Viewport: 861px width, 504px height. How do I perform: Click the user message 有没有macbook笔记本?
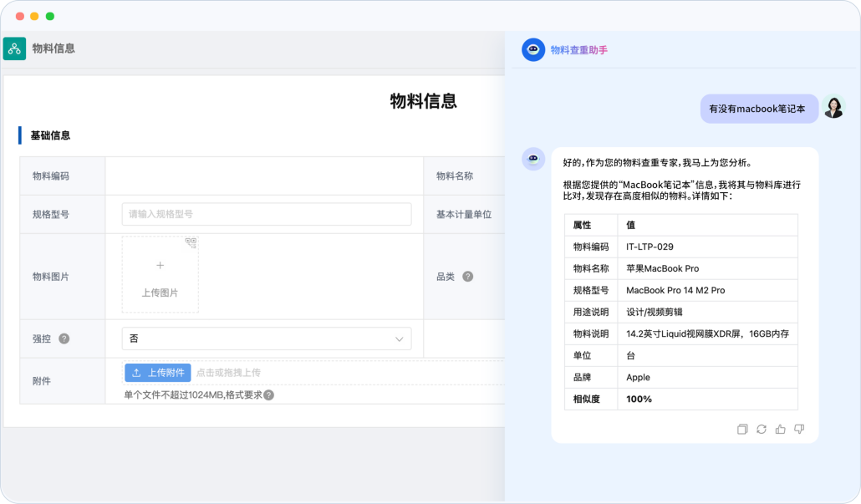coord(759,109)
